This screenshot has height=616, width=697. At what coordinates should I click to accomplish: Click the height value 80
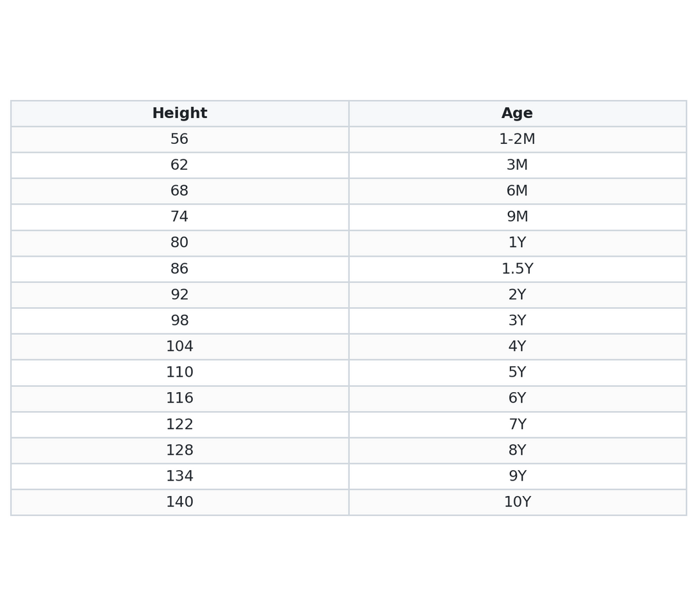[x=179, y=243]
